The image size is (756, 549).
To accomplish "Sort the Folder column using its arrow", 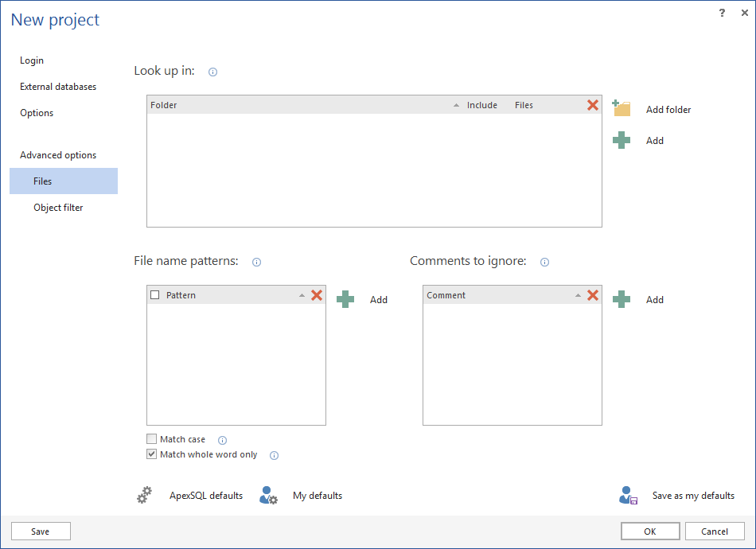I will [456, 105].
